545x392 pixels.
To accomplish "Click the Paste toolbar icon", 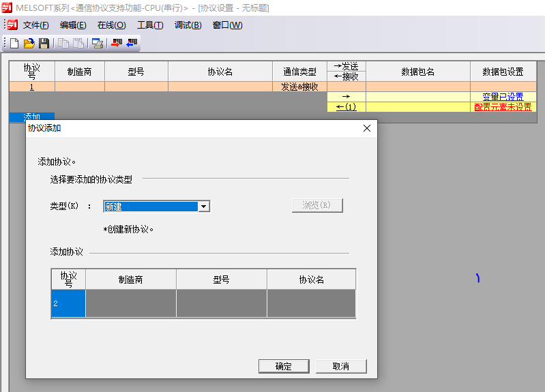I will pyautogui.click(x=78, y=44).
